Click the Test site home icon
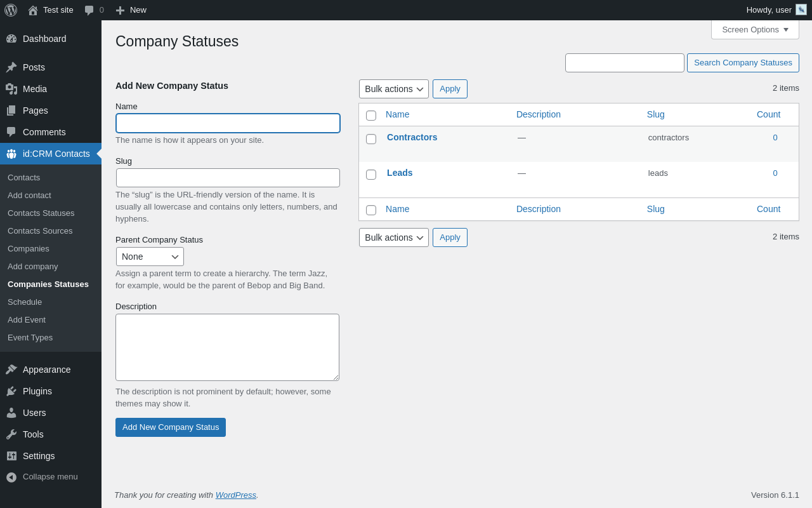 (x=33, y=10)
